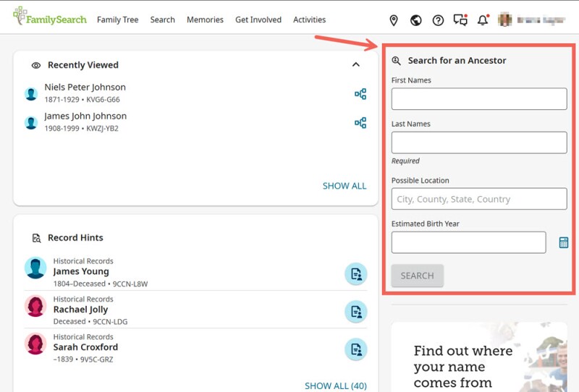Open the messages chat icon
579x392 pixels.
(x=460, y=20)
